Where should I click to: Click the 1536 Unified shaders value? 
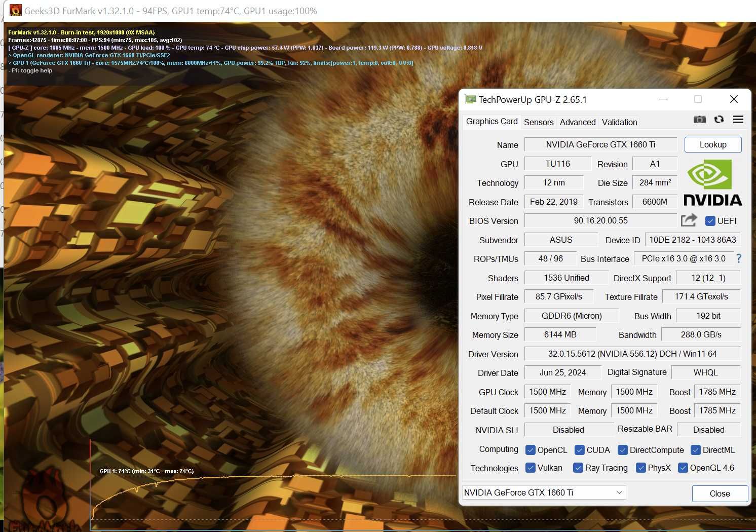tap(566, 278)
